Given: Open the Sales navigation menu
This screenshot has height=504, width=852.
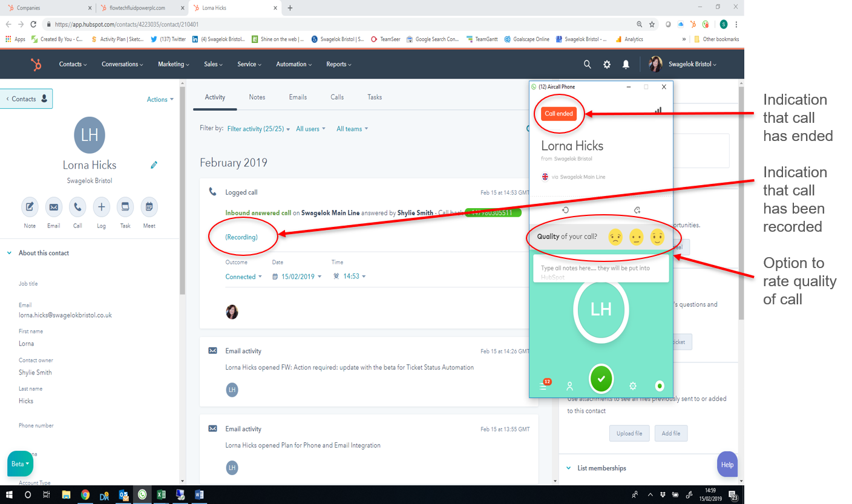Looking at the screenshot, I should coord(214,64).
